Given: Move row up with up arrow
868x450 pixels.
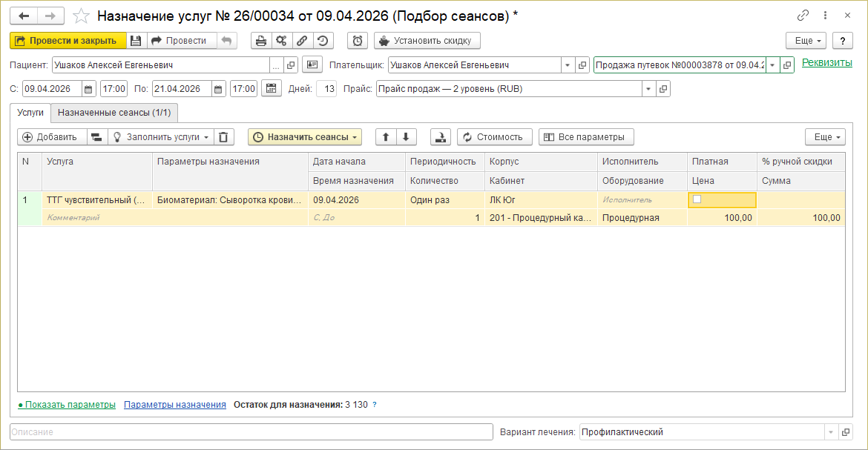Looking at the screenshot, I should (x=386, y=136).
